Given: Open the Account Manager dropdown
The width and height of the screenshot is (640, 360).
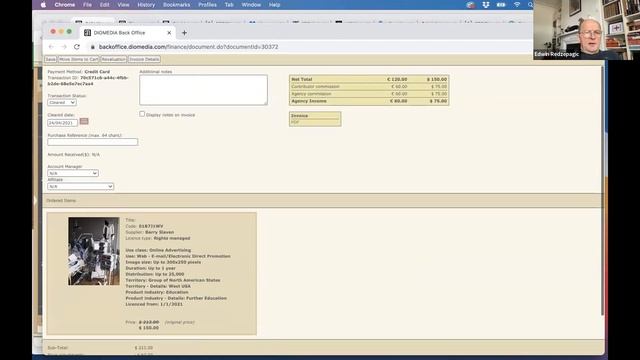Looking at the screenshot, I should point(73,173).
